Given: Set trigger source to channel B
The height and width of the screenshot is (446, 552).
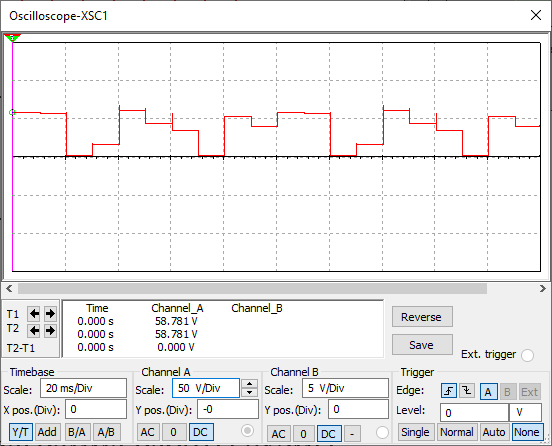Looking at the screenshot, I should coord(507,392).
